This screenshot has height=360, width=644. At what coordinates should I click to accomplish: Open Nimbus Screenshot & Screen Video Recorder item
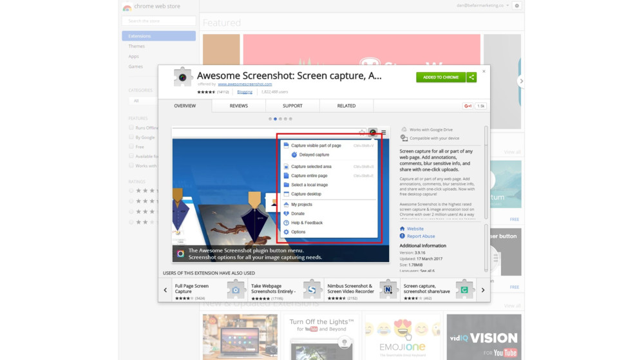pos(362,290)
